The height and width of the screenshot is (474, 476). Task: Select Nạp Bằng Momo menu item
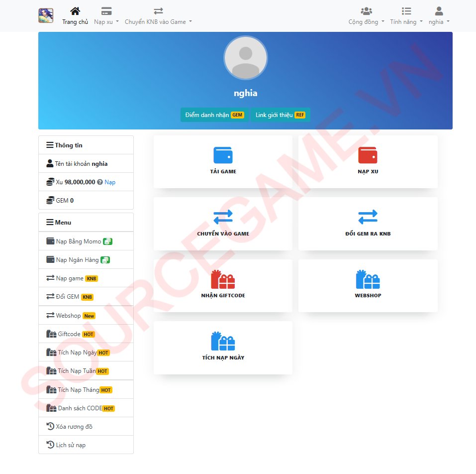point(79,241)
